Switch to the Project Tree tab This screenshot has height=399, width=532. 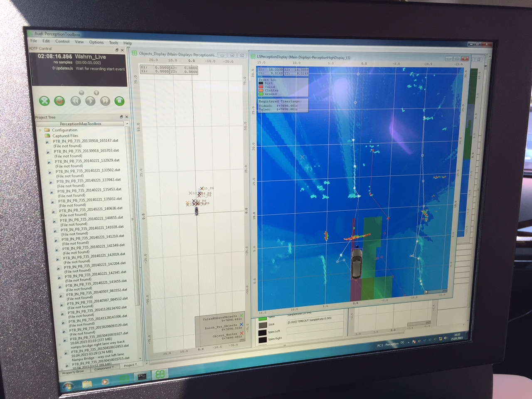130,365
